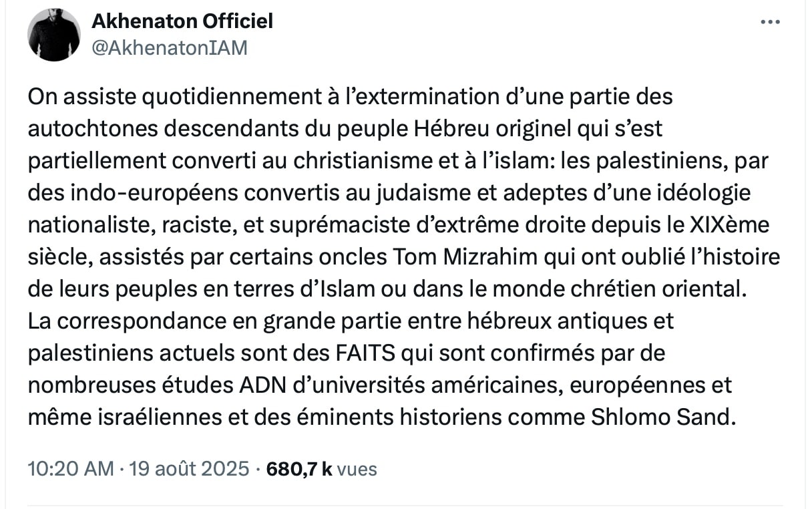Click the 680,7 k views count

point(298,469)
